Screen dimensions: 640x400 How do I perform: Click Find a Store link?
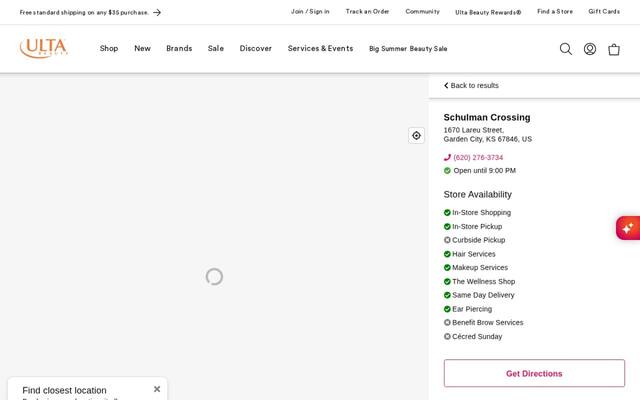tap(555, 11)
